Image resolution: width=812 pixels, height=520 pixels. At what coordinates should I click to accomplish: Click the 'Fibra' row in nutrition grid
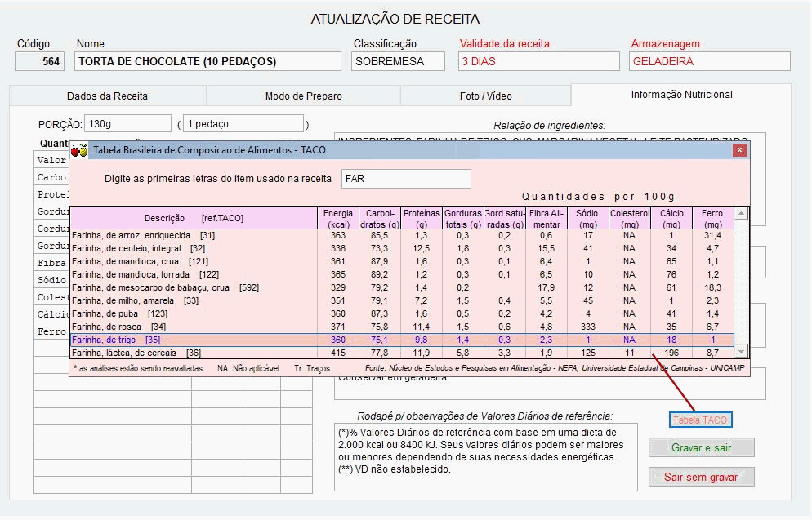[x=51, y=263]
